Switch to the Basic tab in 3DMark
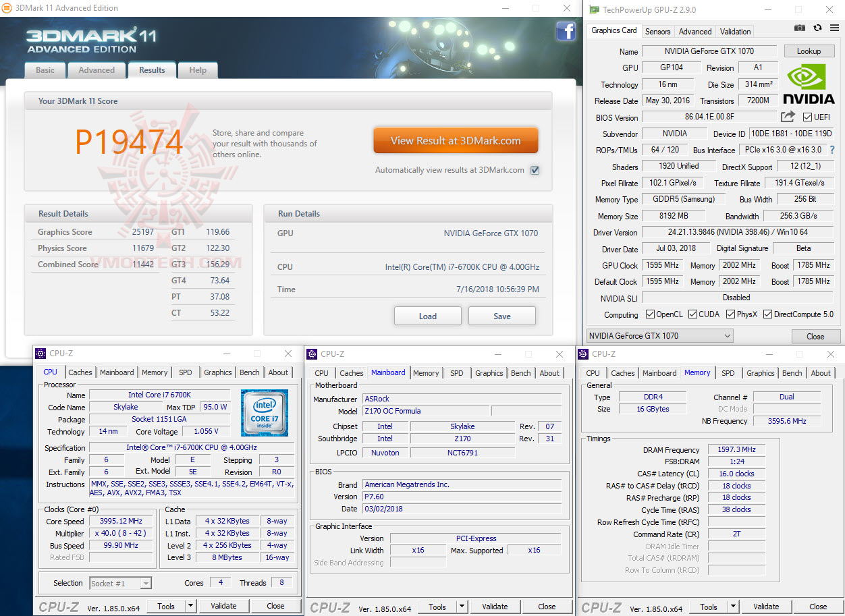 tap(45, 70)
